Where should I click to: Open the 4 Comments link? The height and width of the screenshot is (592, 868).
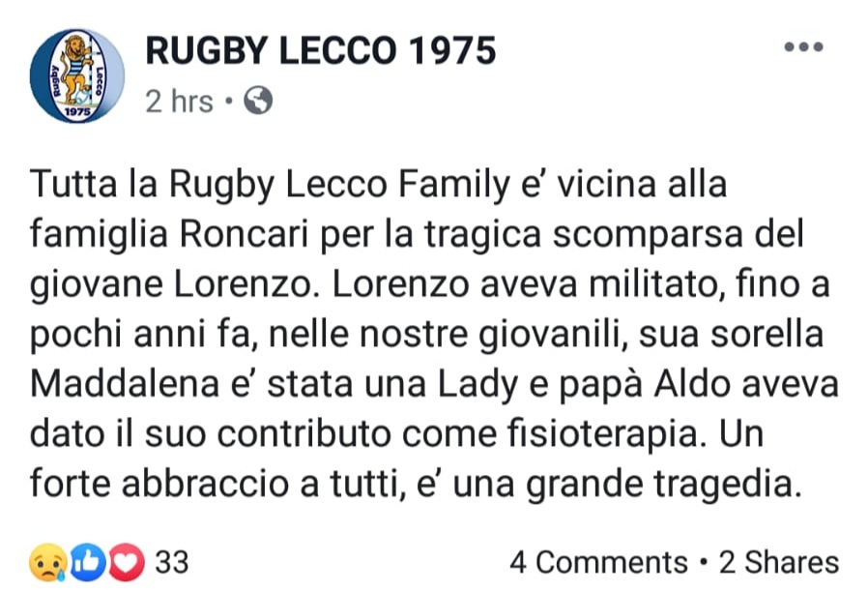point(597,562)
